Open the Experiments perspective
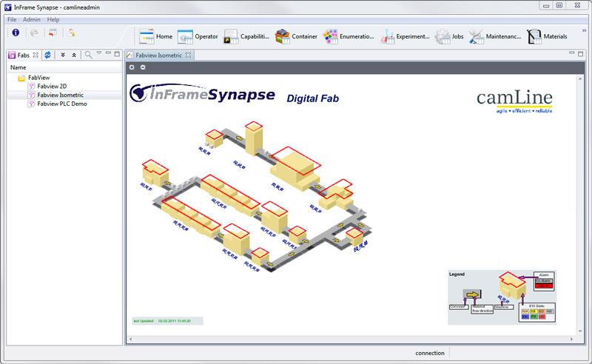Viewport: 592px width, 364px height. coord(404,37)
